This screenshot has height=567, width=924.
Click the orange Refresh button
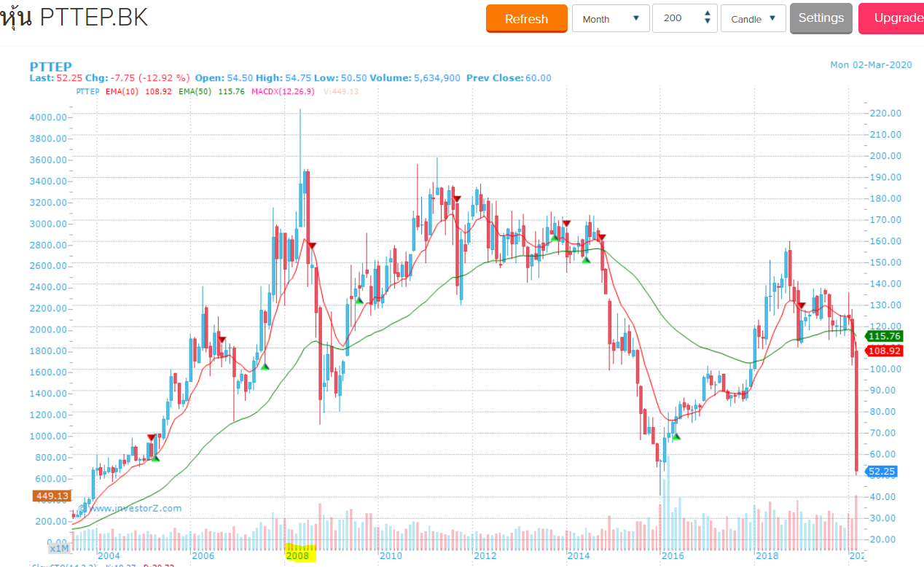(x=526, y=19)
